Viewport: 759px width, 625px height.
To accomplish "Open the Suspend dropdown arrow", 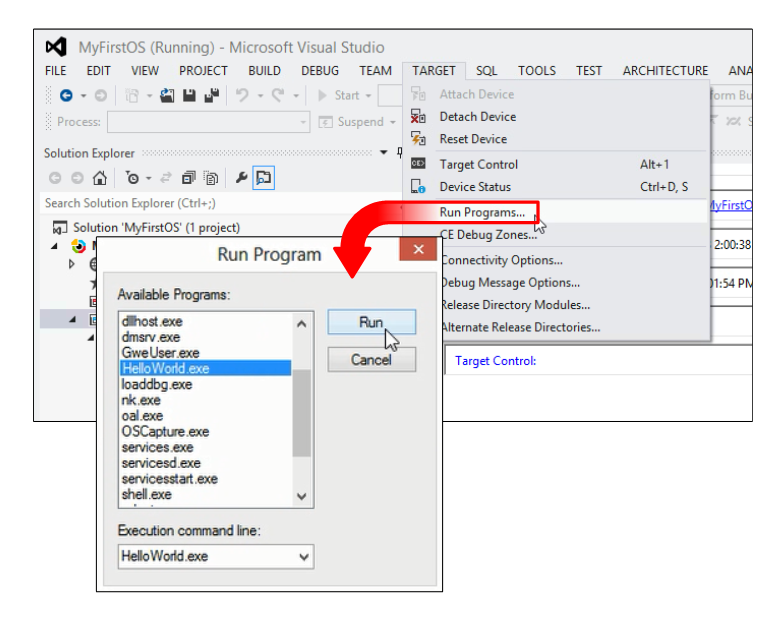I will 393,122.
